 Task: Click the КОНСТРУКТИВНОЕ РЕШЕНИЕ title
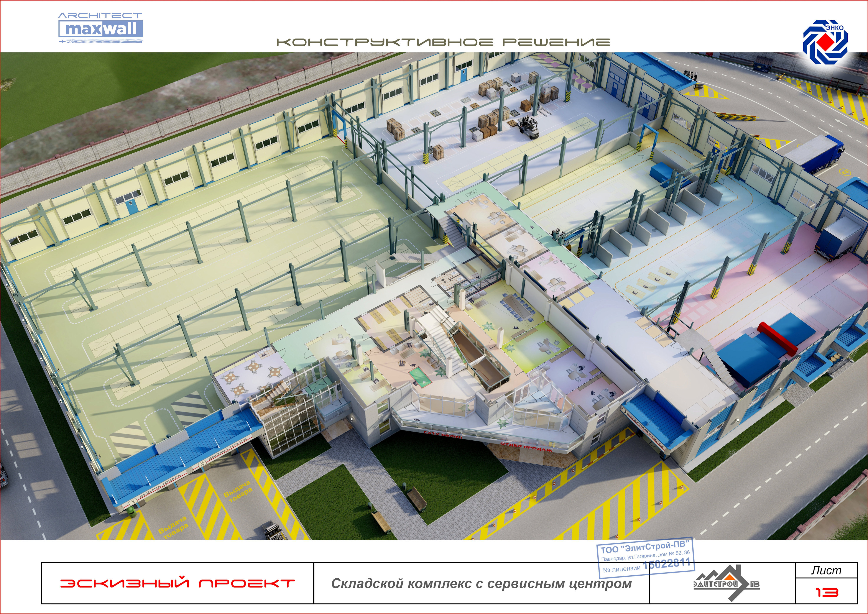coord(443,42)
